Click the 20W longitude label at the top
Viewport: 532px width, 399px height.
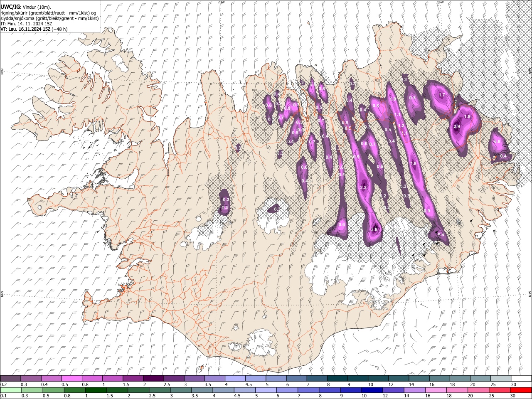221,2
